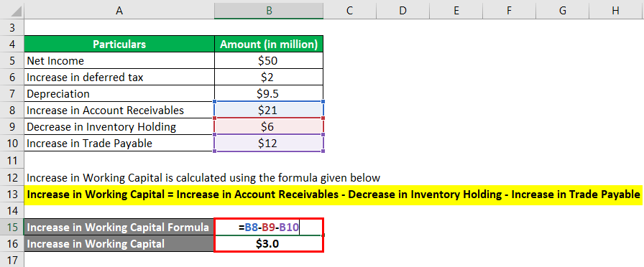644x267 pixels.
Task: Select row 15 header
Action: click(12, 228)
